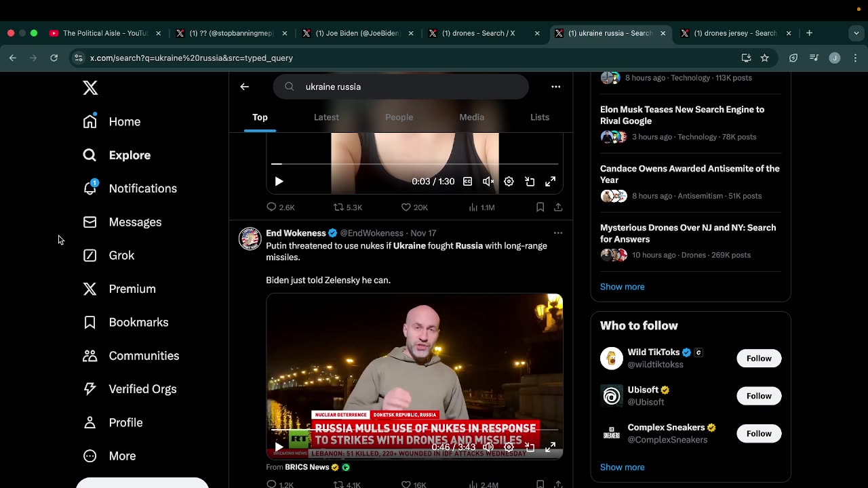The height and width of the screenshot is (488, 868).
Task: Open End Wokeness profile avatar
Action: tap(250, 239)
